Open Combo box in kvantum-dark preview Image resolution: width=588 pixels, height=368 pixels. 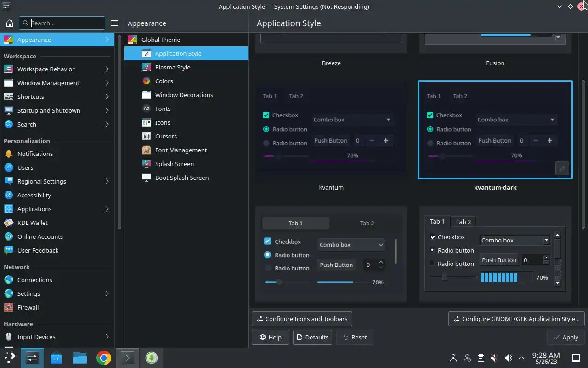(516, 120)
